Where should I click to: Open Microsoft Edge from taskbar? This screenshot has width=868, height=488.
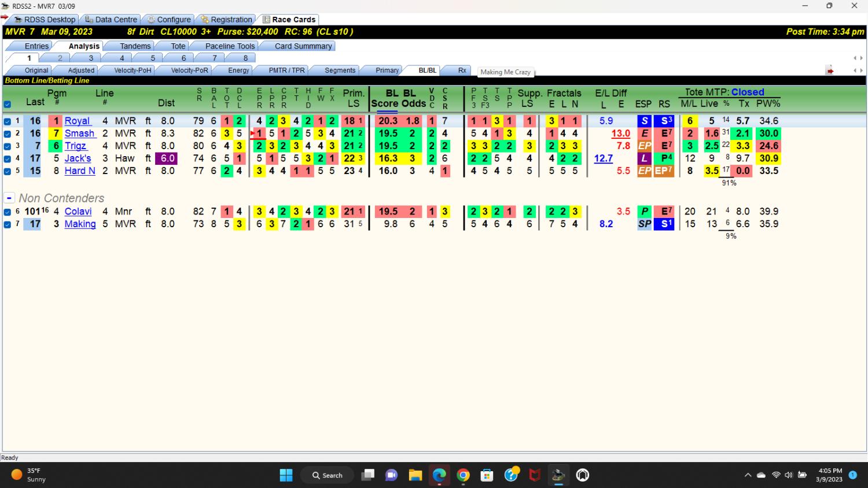point(439,475)
